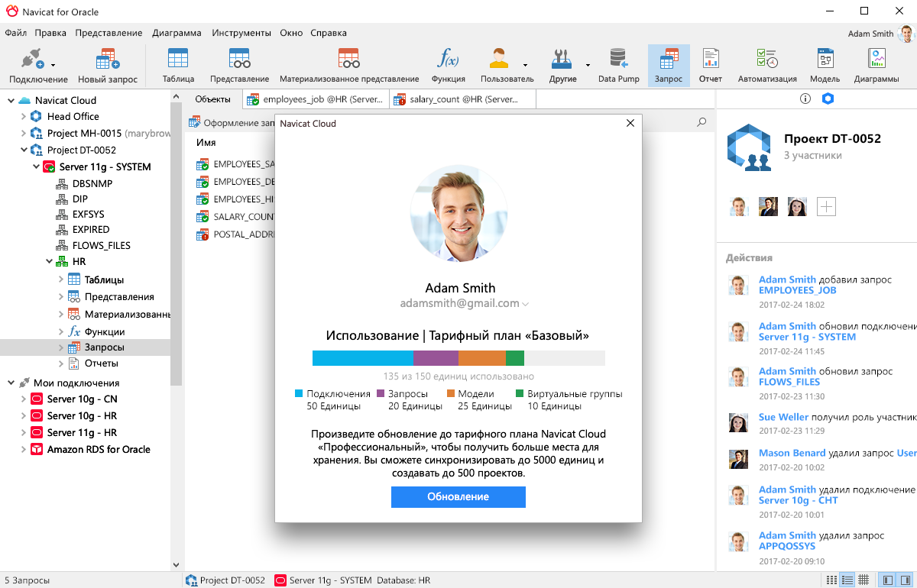Toggle the info pane icon above project

[805, 99]
